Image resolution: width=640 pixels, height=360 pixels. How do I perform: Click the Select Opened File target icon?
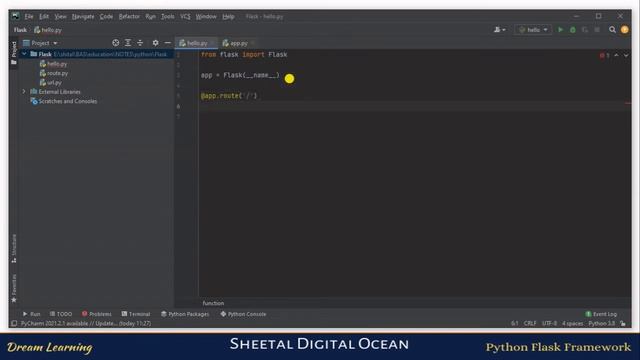(x=116, y=43)
